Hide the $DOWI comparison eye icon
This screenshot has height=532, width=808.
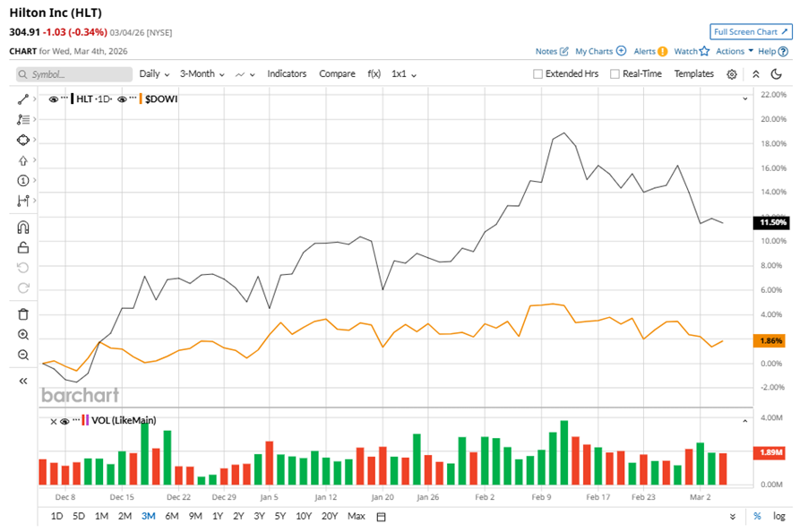coord(122,99)
